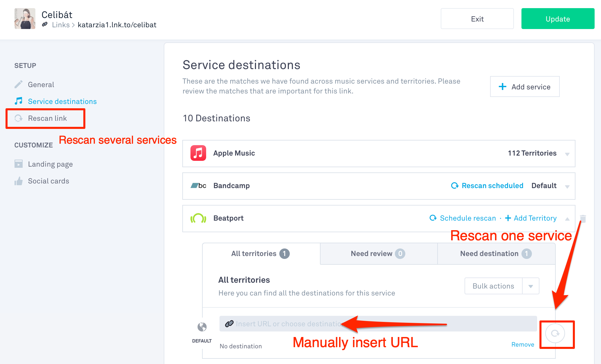This screenshot has width=601, height=364.
Task: Click the Bandcamp logo icon
Action: 198,186
